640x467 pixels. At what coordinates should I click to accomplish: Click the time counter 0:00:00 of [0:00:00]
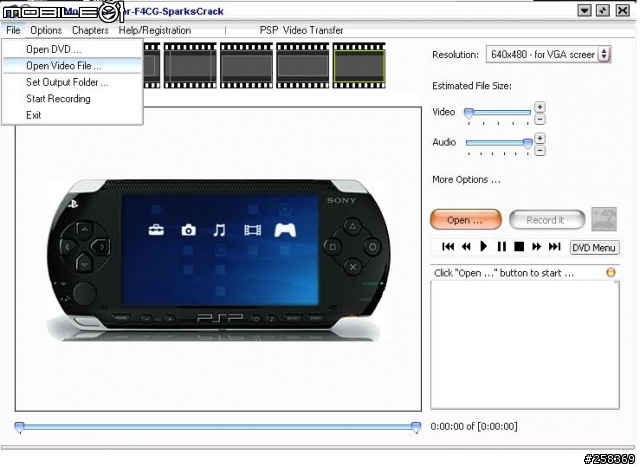(x=473, y=426)
